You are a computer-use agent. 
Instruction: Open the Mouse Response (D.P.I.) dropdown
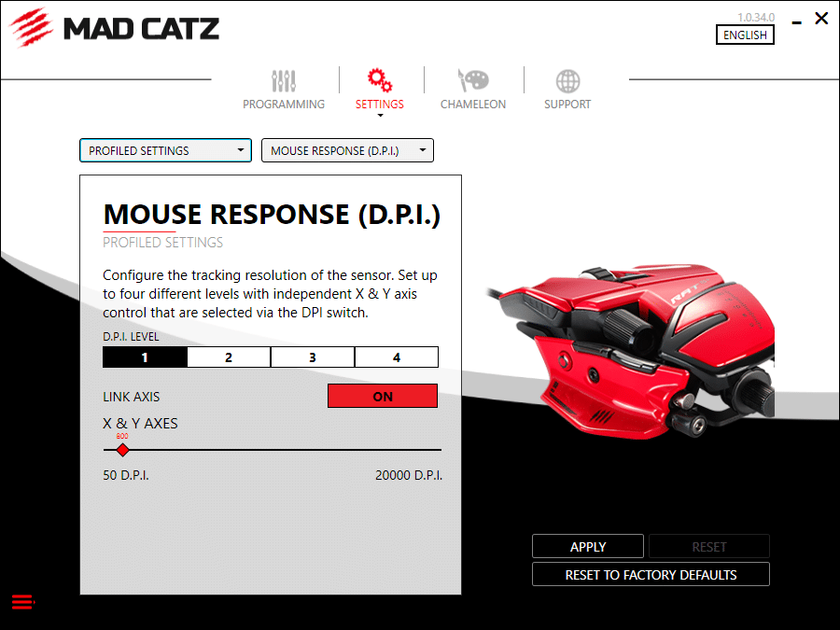347,150
